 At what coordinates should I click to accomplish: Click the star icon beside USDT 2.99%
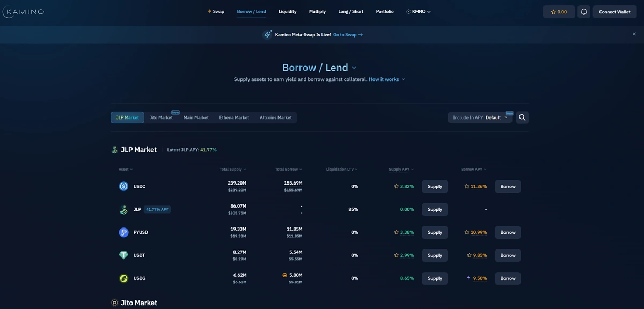(x=396, y=255)
